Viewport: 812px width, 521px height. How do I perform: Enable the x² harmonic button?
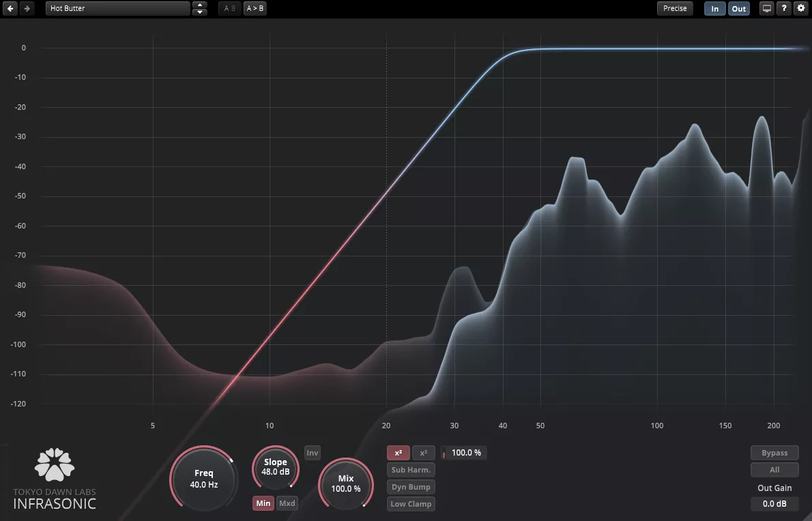click(398, 453)
